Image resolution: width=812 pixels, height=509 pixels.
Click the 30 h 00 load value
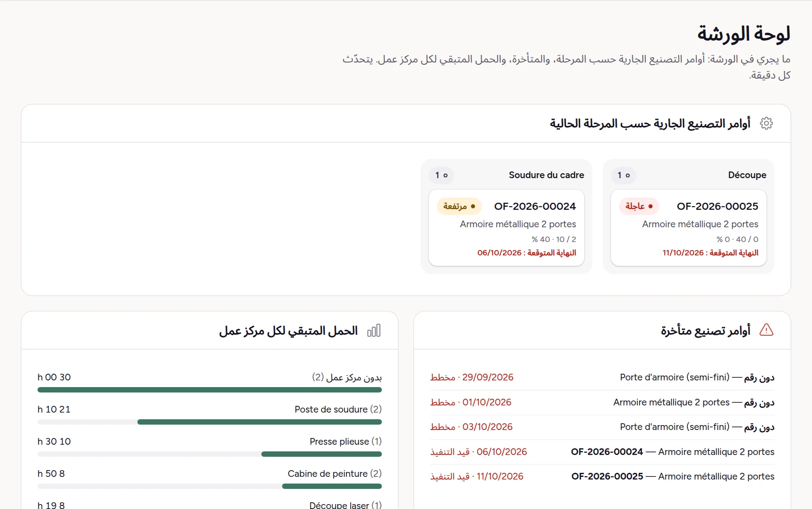[x=54, y=377]
